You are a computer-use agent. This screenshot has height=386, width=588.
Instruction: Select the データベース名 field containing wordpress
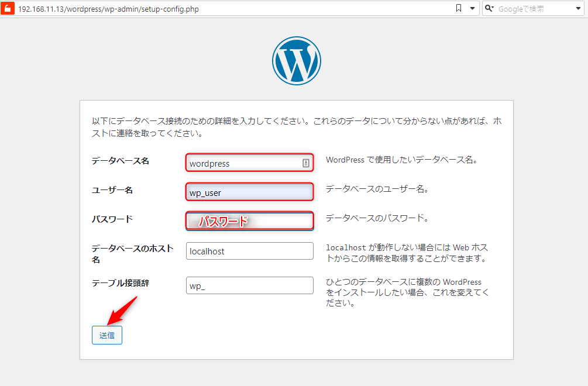click(x=243, y=163)
